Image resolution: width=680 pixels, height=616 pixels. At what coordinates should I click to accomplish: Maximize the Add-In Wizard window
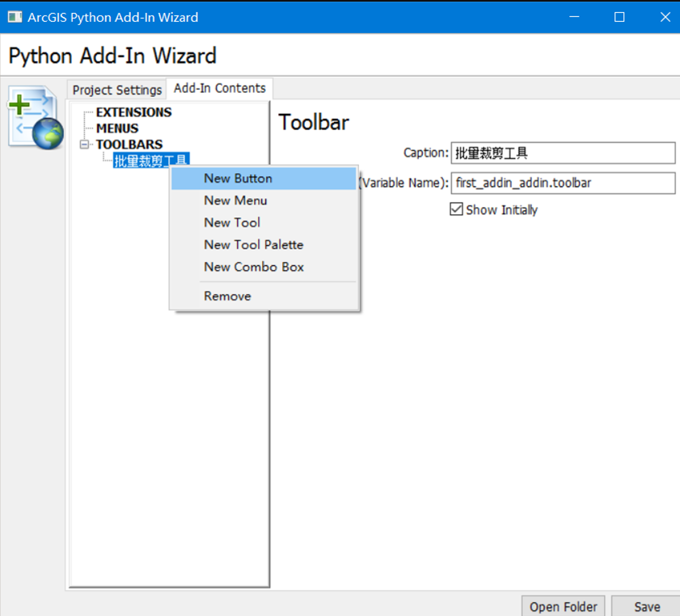click(619, 17)
